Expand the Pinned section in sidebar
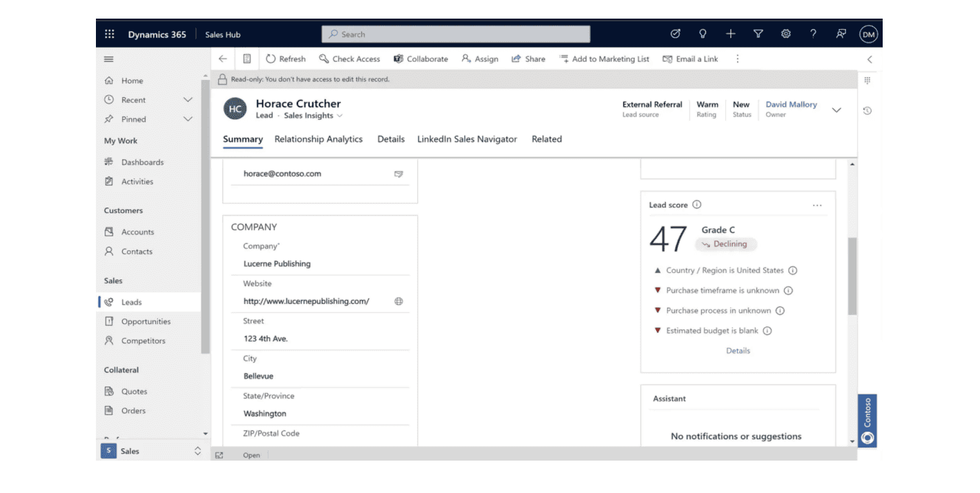Viewport: 980px width, 493px height. pyautogui.click(x=188, y=119)
